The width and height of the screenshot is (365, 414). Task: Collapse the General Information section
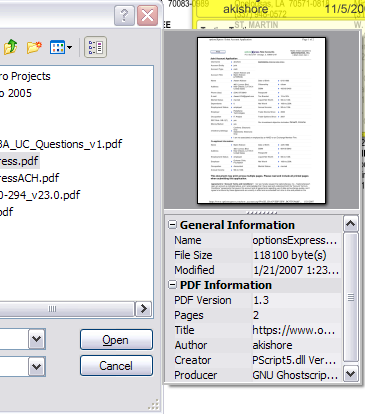tap(172, 225)
